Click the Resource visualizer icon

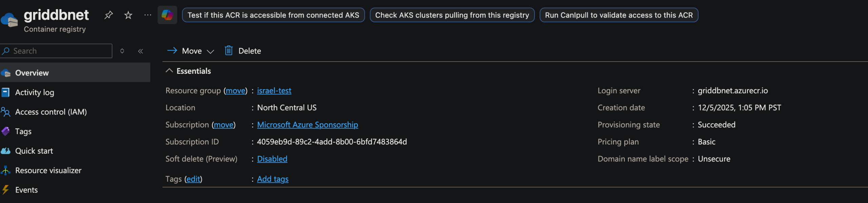tap(5, 171)
